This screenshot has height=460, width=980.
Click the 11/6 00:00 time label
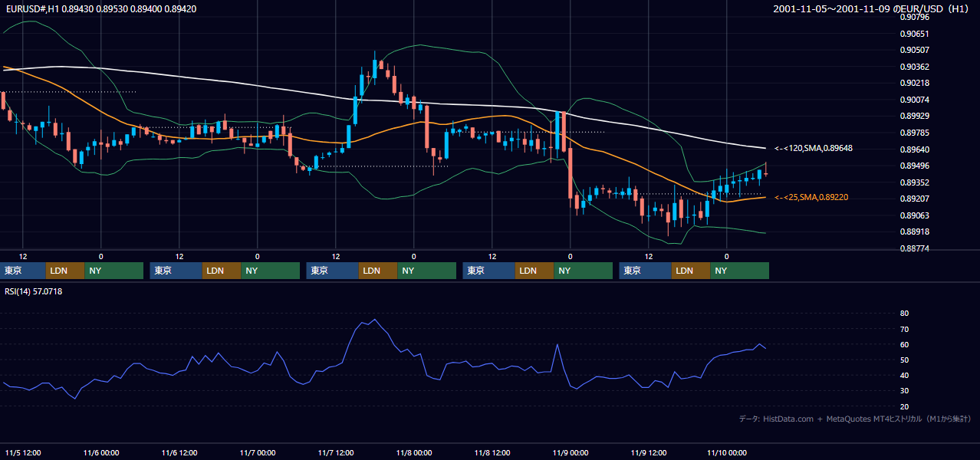tap(100, 453)
